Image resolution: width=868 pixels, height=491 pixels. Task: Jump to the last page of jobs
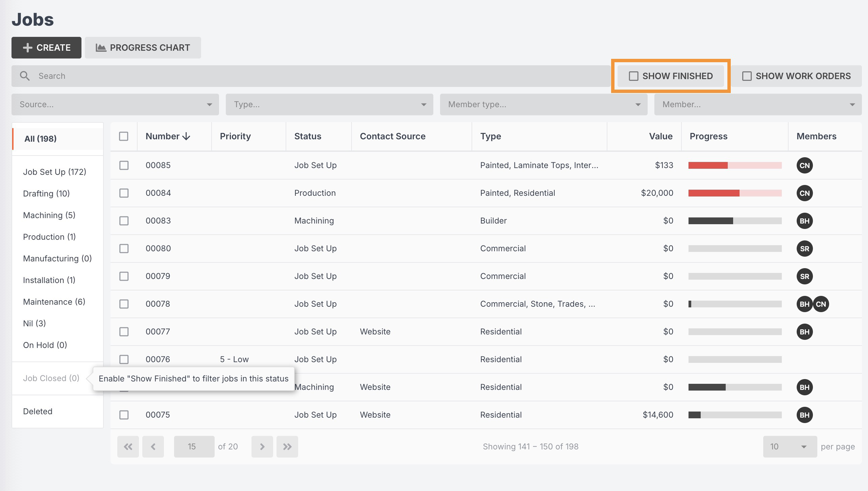(x=287, y=447)
